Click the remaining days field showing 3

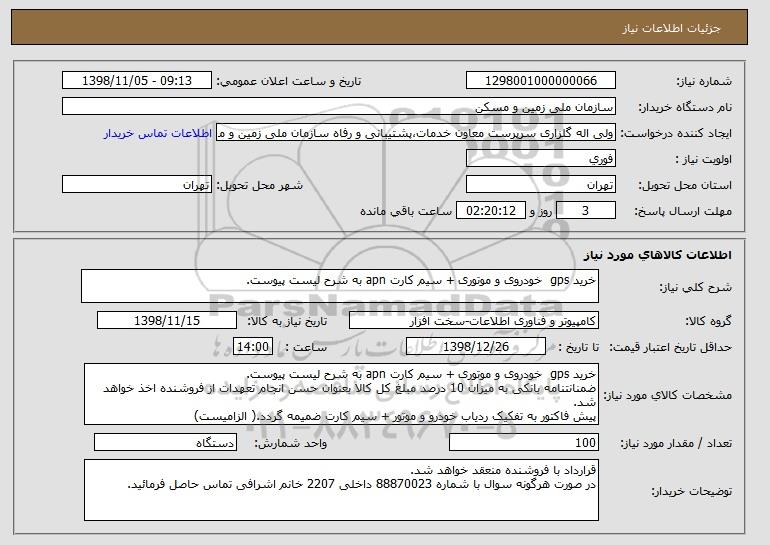[x=585, y=211]
